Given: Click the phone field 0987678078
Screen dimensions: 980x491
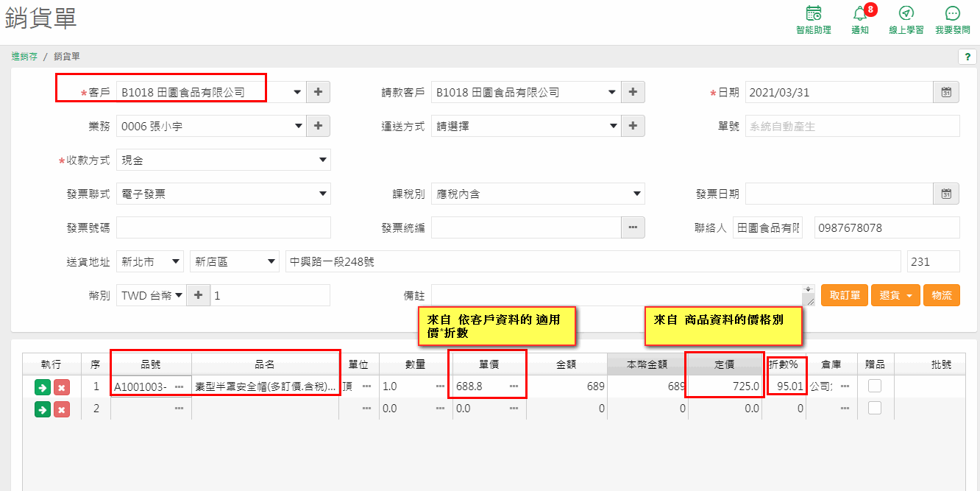Looking at the screenshot, I should point(887,227).
